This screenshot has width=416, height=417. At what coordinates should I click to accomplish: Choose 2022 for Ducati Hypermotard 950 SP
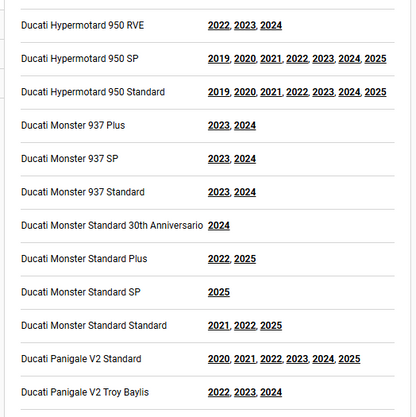(297, 59)
